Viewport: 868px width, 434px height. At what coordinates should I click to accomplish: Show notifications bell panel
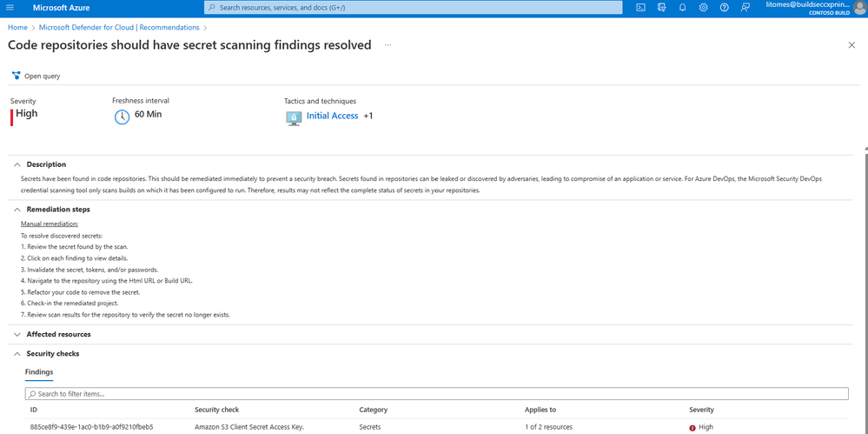coord(682,8)
